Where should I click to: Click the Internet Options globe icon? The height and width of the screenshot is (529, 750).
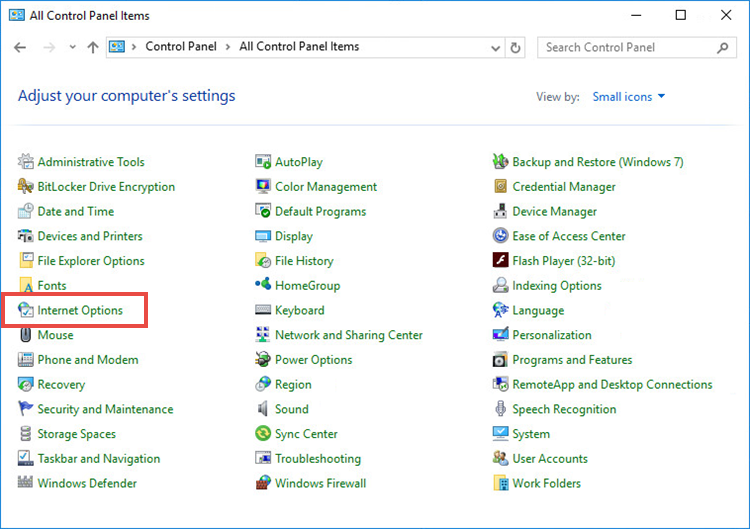[x=25, y=310]
